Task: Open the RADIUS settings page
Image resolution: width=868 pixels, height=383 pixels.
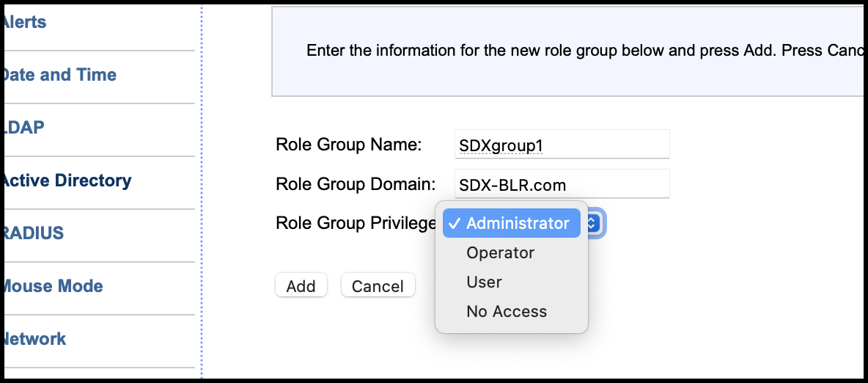Action: [x=33, y=233]
